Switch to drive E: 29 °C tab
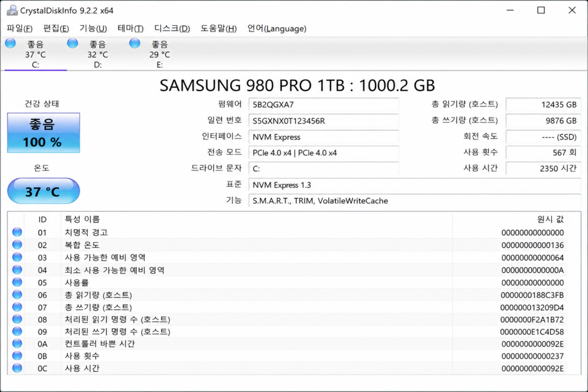This screenshot has height=392, width=588. (x=160, y=54)
